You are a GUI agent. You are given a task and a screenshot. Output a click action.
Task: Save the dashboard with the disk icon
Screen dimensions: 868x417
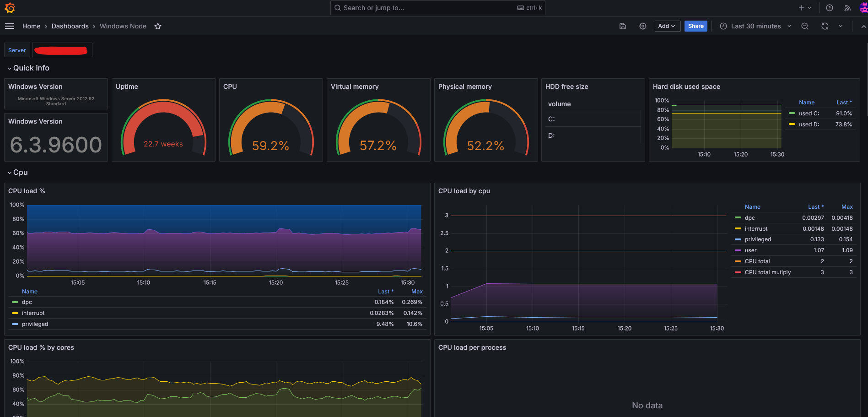[623, 26]
